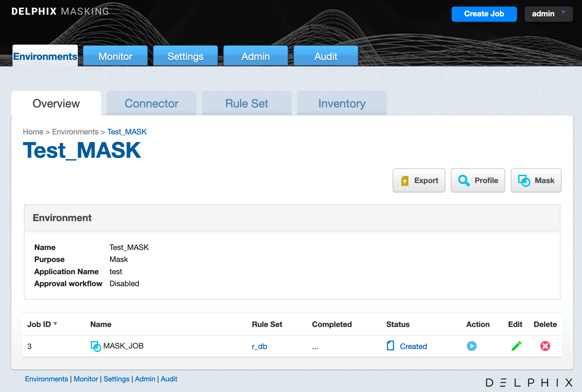
Task: Click the Mask icon button
Action: tap(524, 180)
